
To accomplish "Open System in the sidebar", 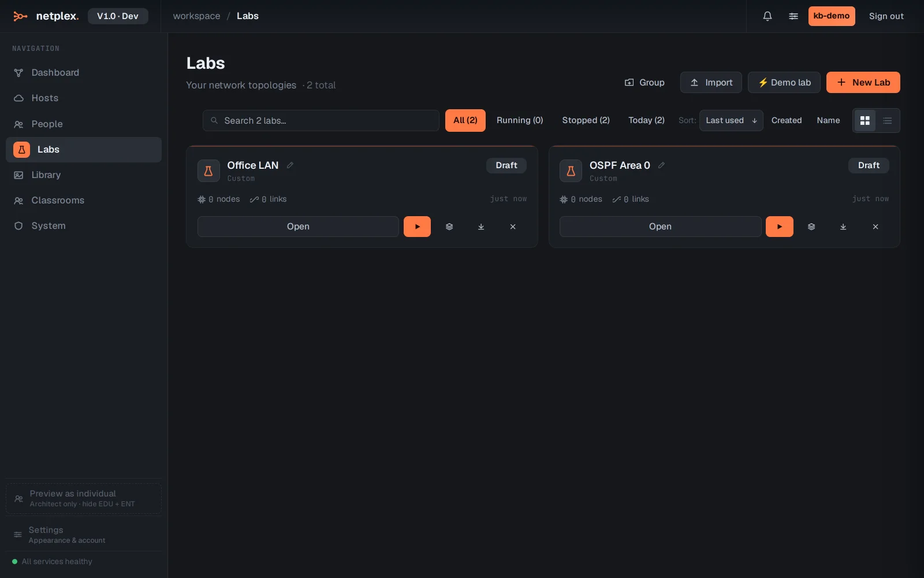I will tap(84, 226).
